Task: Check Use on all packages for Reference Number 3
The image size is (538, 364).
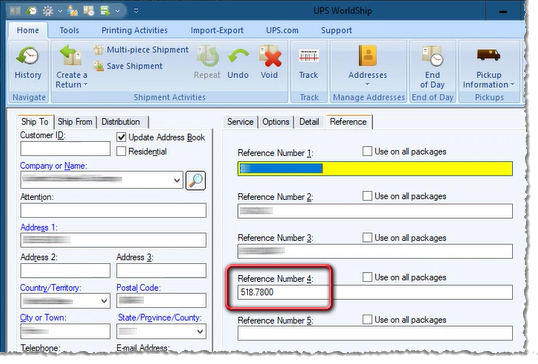Action: 367,237
